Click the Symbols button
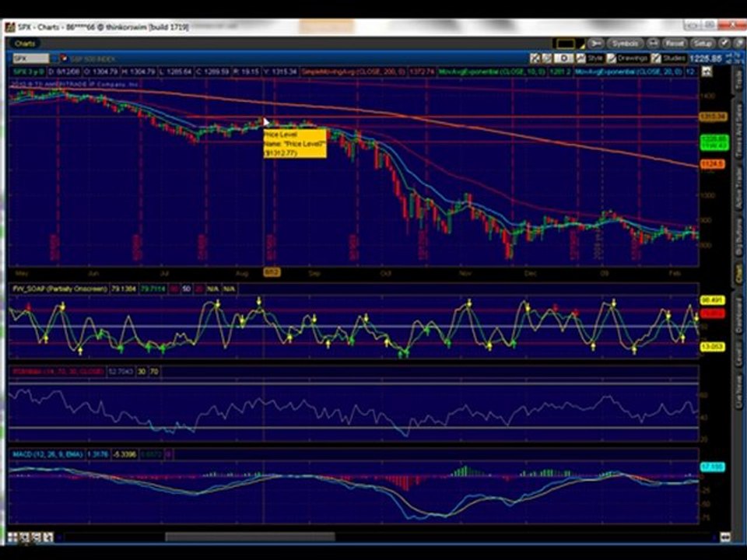 click(625, 44)
